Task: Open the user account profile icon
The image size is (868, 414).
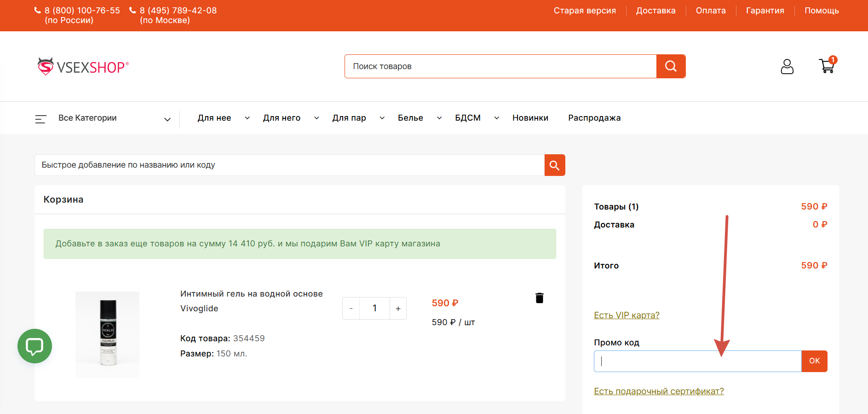Action: (x=787, y=66)
